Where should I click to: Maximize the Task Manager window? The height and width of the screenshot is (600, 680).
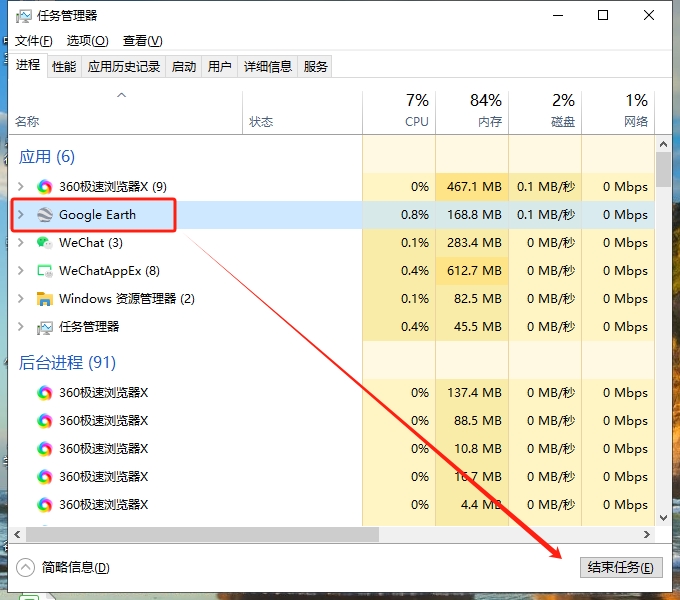click(603, 16)
